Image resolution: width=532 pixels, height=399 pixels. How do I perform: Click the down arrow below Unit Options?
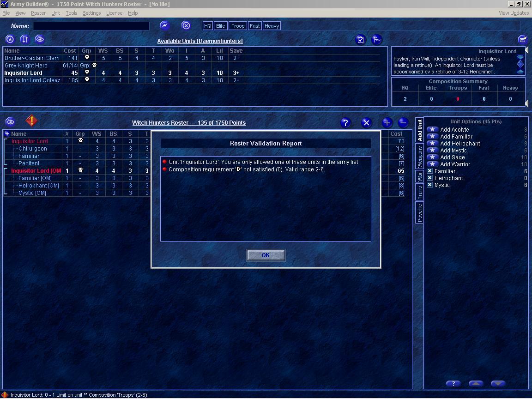point(498,383)
